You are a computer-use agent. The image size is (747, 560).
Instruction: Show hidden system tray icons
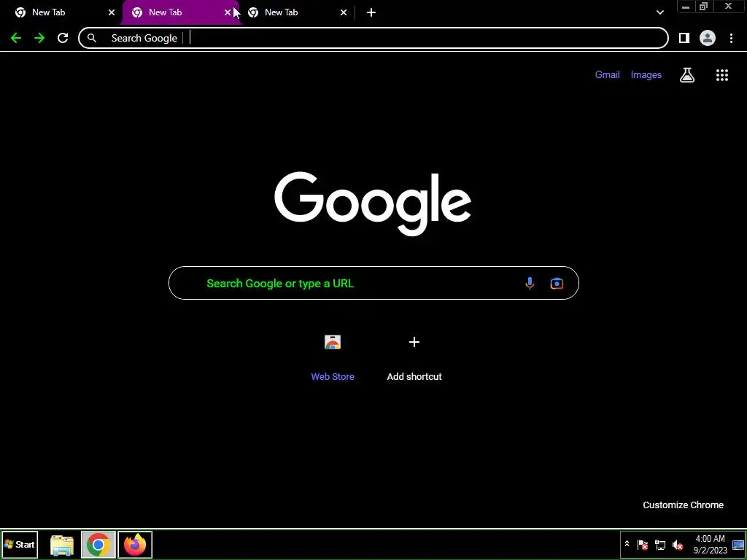point(627,544)
